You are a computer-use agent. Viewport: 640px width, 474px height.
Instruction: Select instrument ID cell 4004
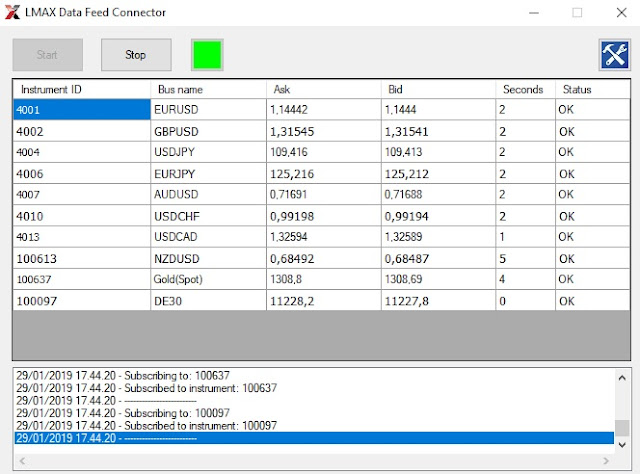pyautogui.click(x=82, y=152)
